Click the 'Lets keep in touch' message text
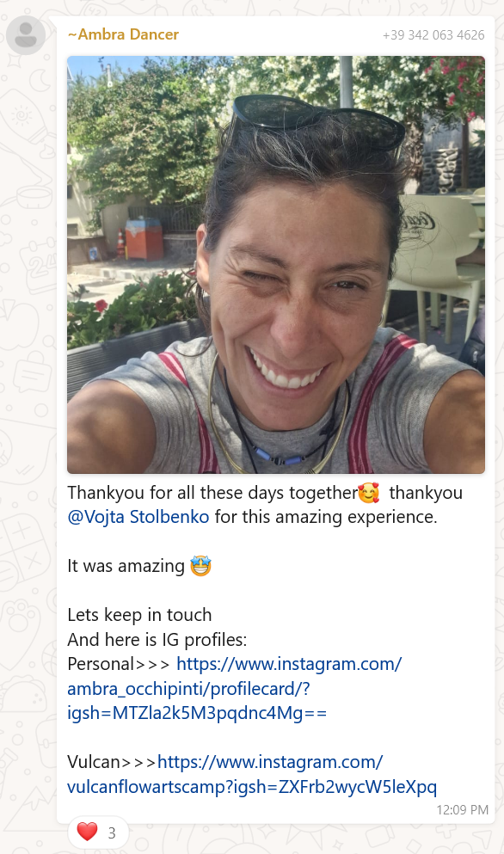 [x=139, y=615]
